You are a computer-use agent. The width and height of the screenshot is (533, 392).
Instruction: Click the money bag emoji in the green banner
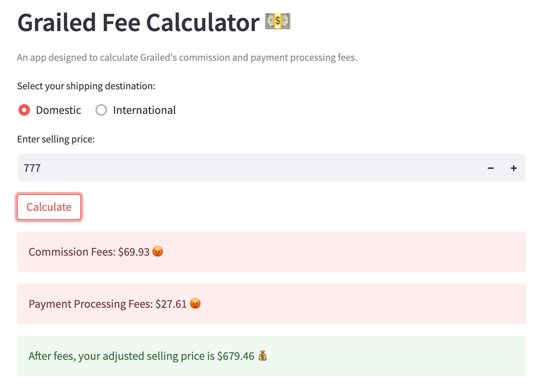coord(263,356)
